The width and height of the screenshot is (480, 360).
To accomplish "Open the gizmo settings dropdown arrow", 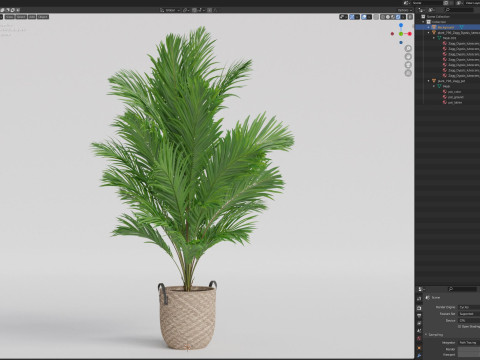I will (357, 17).
